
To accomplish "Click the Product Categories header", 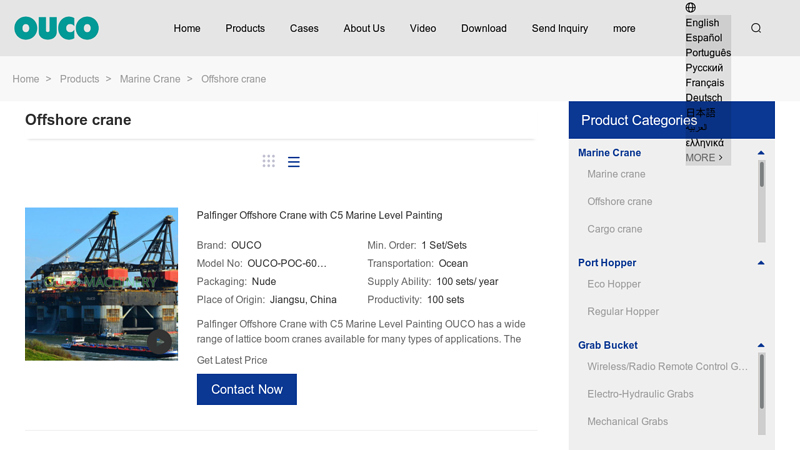I will [x=671, y=120].
